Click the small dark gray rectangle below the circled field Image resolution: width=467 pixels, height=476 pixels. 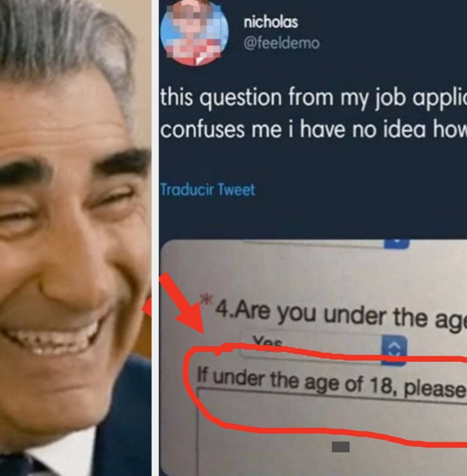tap(340, 446)
